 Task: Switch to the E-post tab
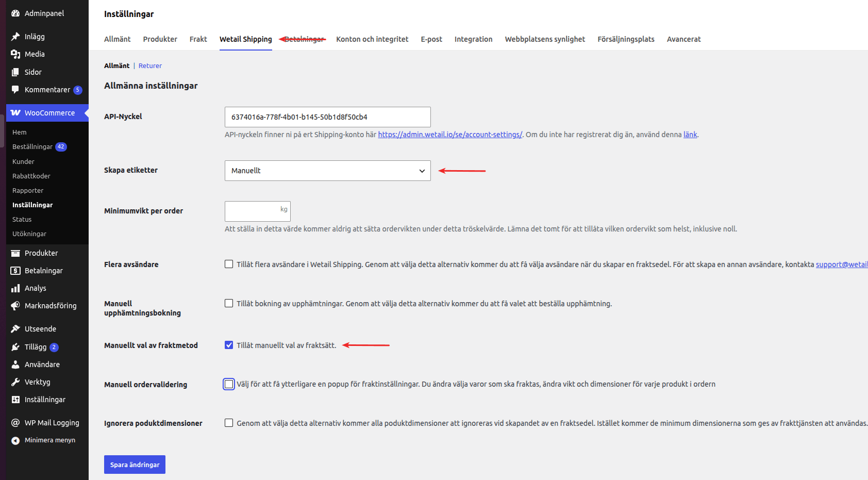(x=431, y=39)
